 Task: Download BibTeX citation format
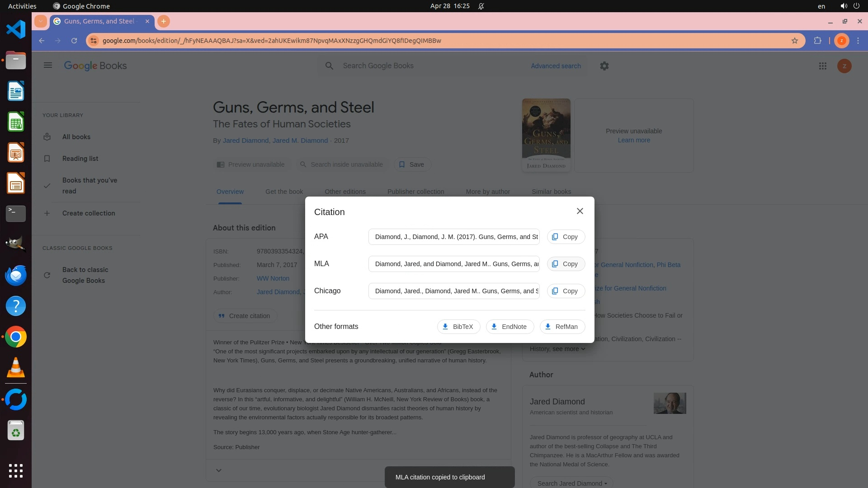coord(458,327)
